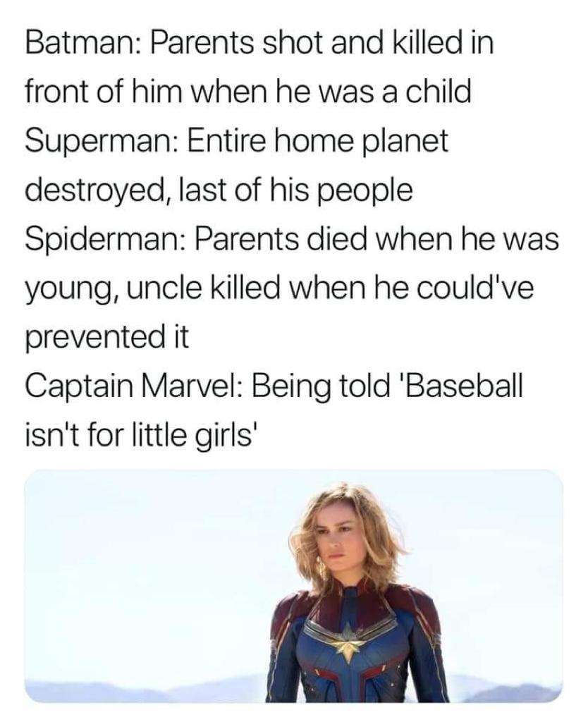Viewport: 588px width, 722px height.
Task: Click the words "Entire home planet"
Action: [317, 140]
